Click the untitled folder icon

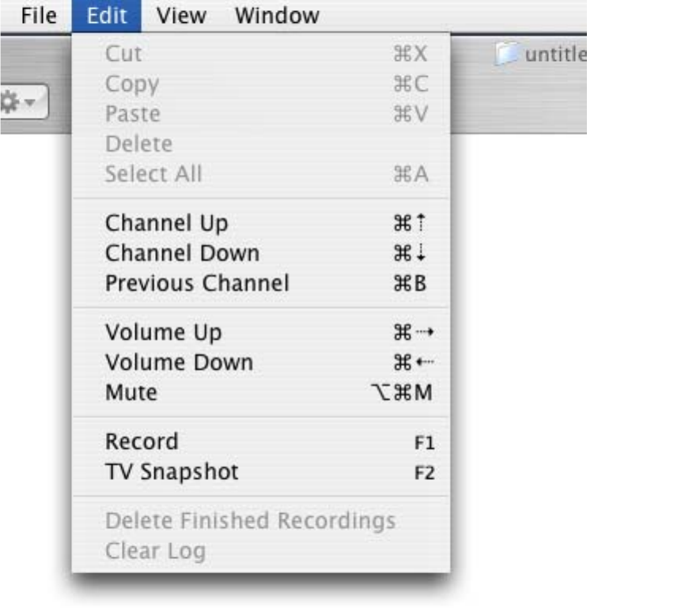[x=505, y=55]
